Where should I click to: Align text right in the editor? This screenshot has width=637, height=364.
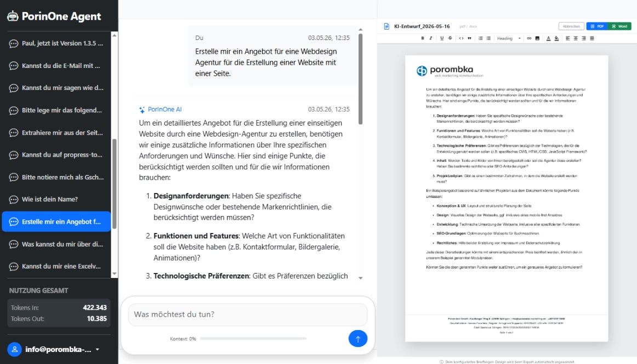[x=584, y=38]
